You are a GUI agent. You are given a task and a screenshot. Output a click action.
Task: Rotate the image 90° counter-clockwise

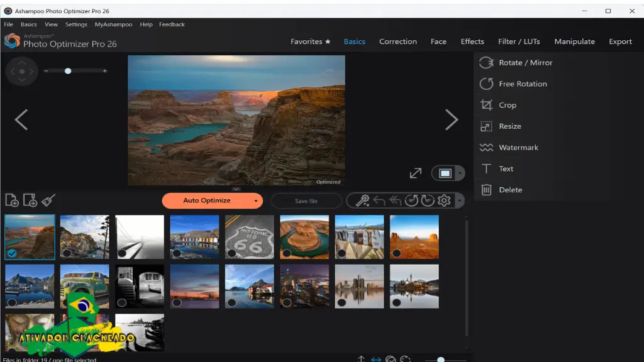[x=411, y=200]
